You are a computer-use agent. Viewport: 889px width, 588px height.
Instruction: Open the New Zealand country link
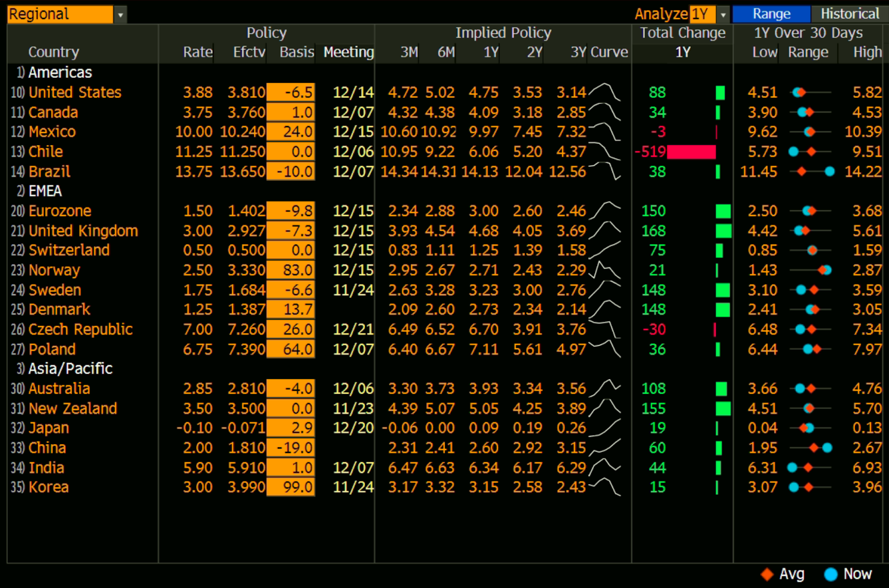(73, 408)
